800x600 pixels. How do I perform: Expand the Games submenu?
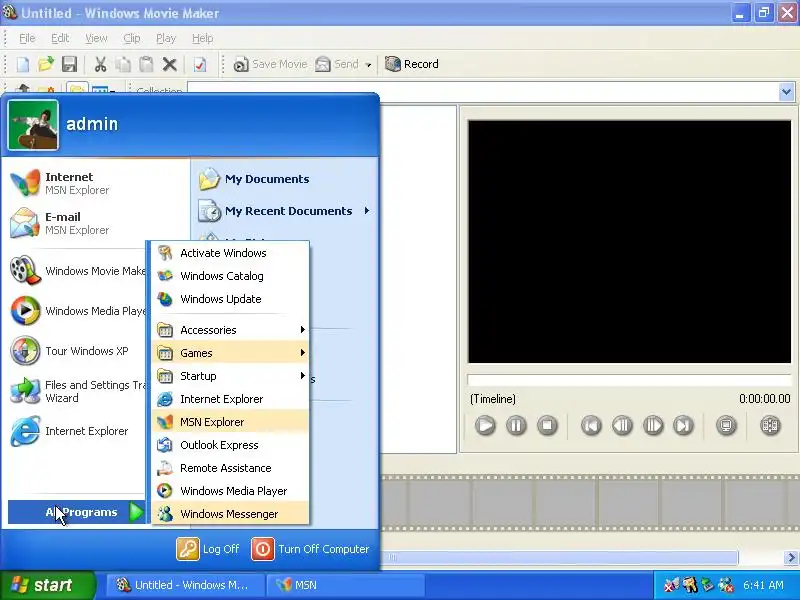click(230, 353)
